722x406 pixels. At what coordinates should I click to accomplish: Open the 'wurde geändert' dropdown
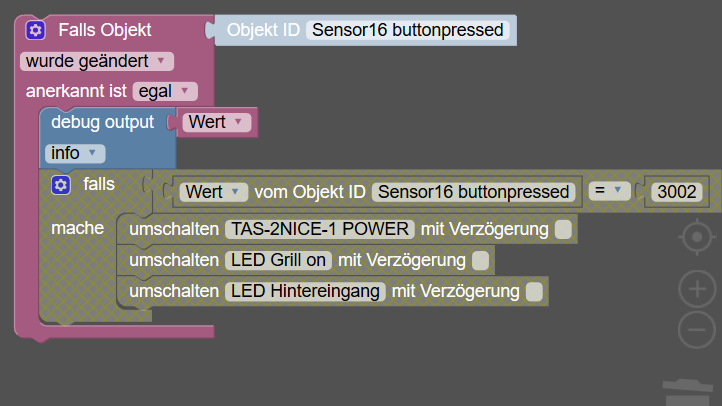(x=97, y=61)
